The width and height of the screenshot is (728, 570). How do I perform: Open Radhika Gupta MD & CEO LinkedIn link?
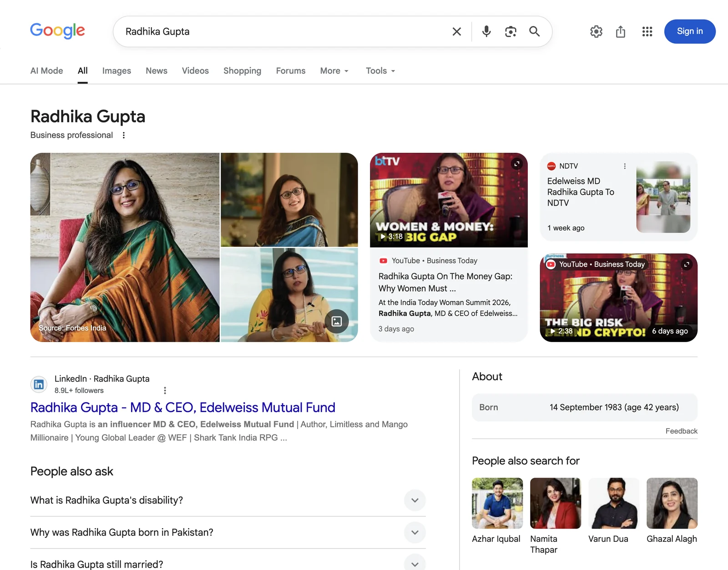183,407
